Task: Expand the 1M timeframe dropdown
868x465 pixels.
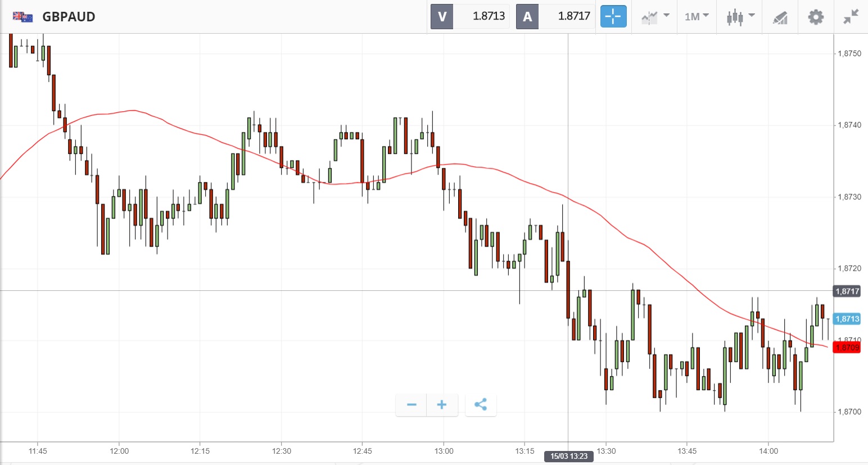Action: pos(697,16)
